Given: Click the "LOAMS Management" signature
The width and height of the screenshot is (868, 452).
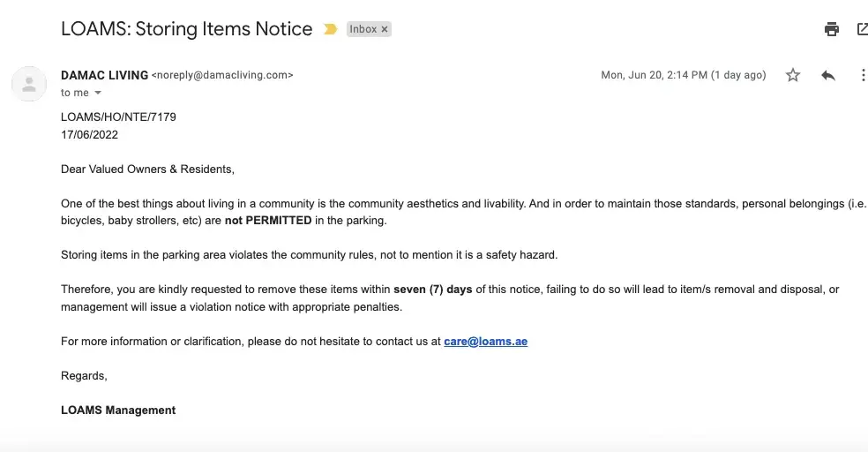Looking at the screenshot, I should click(118, 410).
